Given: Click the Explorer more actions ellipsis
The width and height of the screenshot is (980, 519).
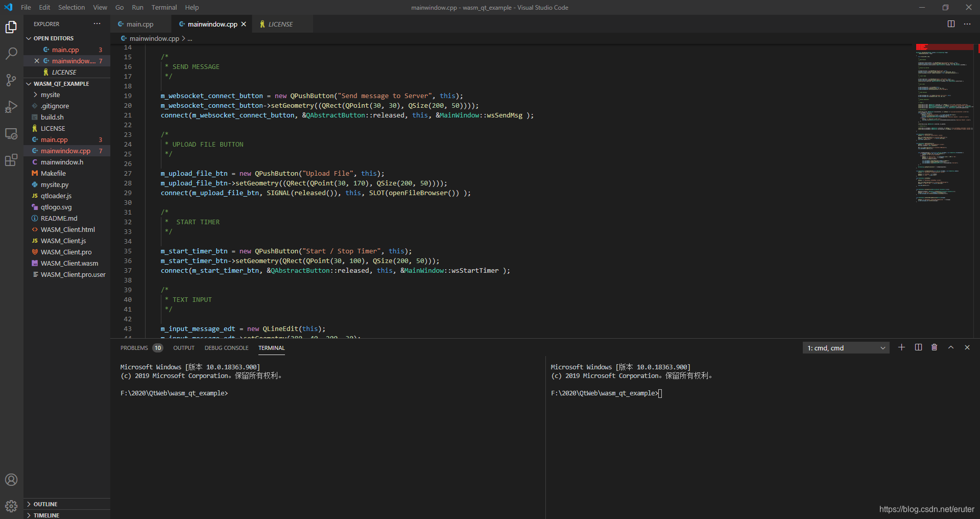Looking at the screenshot, I should [97, 24].
